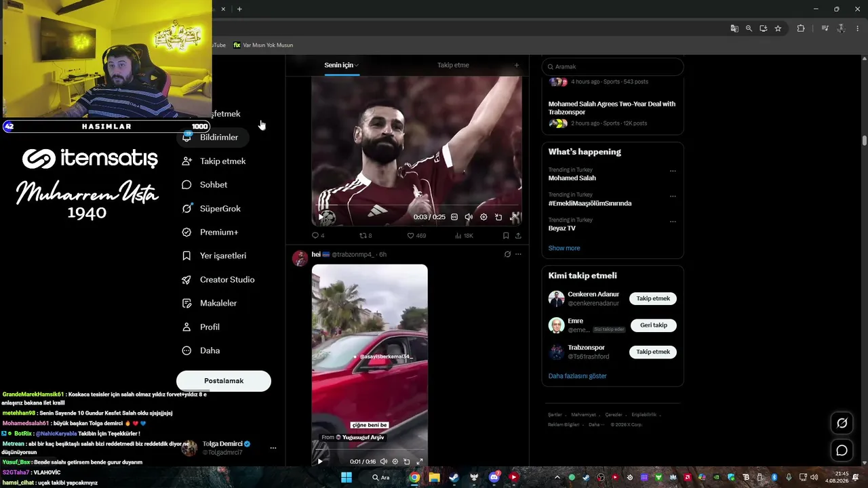
Task: Open options for Mohamed Salah trend
Action: pyautogui.click(x=673, y=171)
